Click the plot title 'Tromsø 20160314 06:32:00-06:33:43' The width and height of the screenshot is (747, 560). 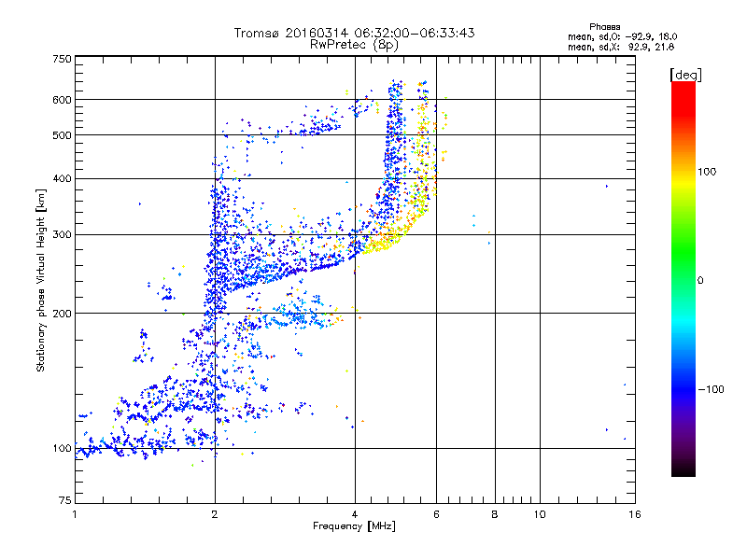coord(354,33)
